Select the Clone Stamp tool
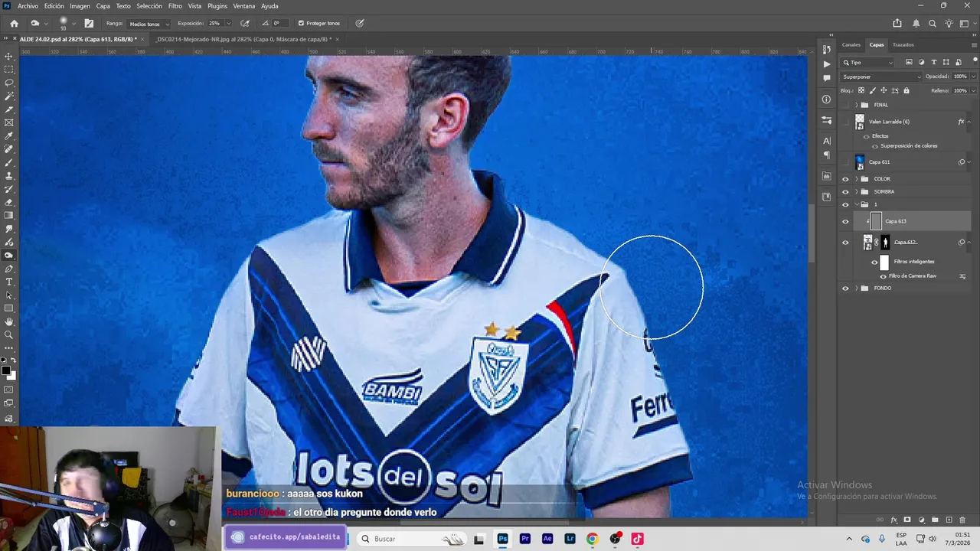This screenshot has width=980, height=551. pos(9,176)
